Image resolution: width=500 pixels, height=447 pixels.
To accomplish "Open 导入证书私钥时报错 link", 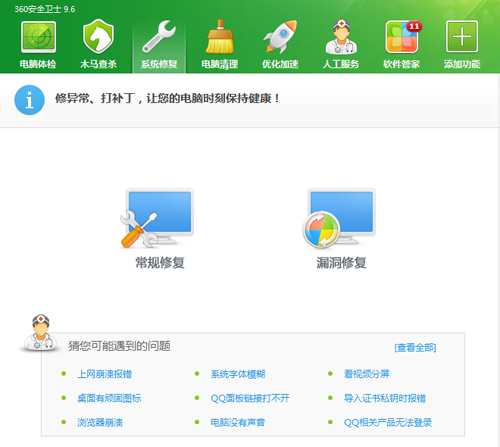I will click(x=385, y=398).
